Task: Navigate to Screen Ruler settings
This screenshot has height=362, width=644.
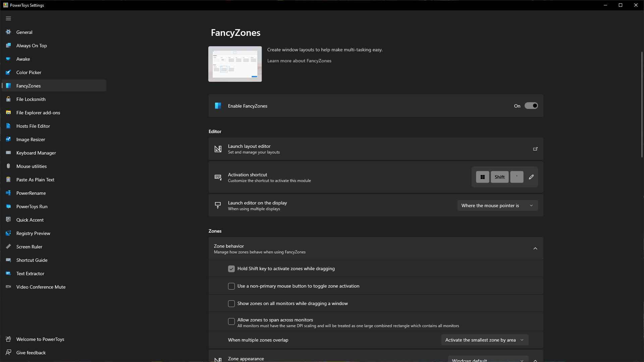Action: tap(54, 247)
